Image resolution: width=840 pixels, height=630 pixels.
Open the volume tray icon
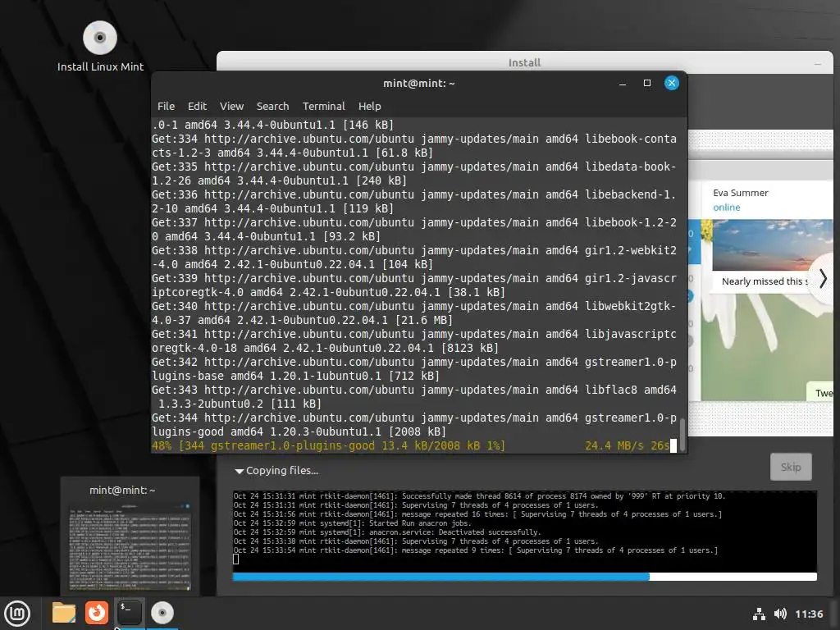780,614
